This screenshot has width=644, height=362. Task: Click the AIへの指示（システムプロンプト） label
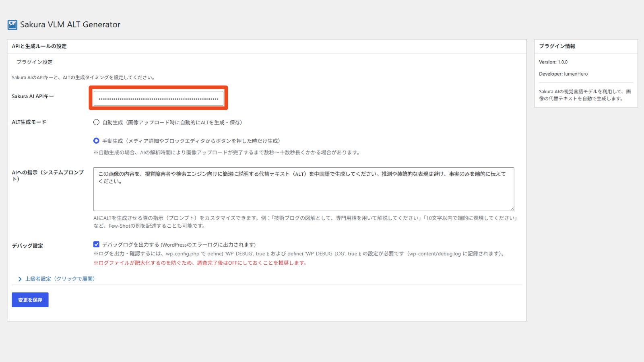(48, 176)
